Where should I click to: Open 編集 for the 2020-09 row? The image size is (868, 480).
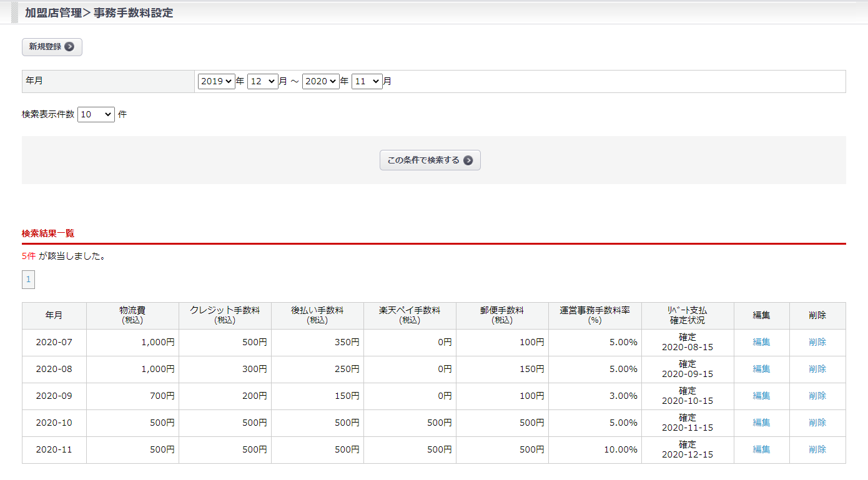coord(761,396)
